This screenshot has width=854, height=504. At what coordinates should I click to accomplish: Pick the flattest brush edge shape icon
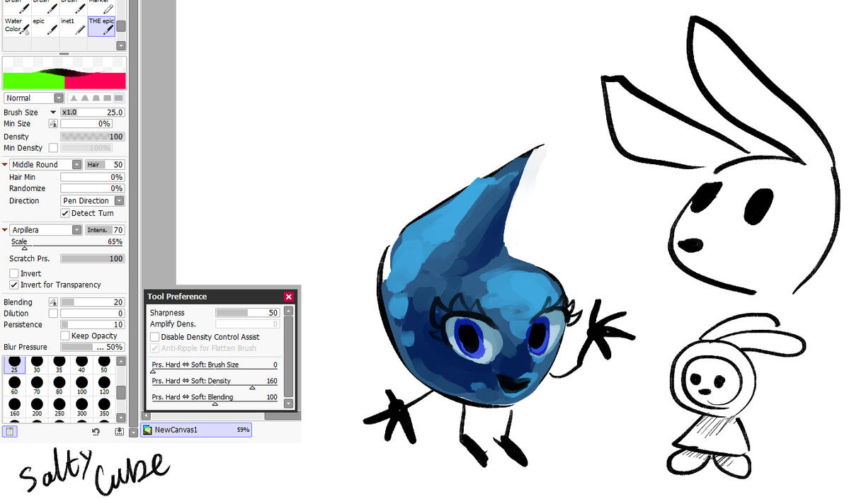[118, 98]
